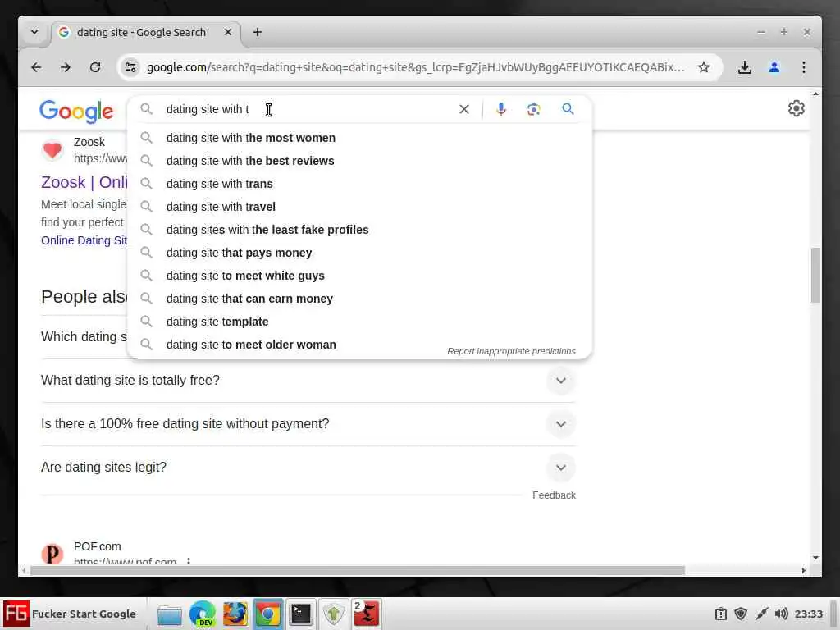This screenshot has width=840, height=630.
Task: Click the horizontal page scrollbar thumb
Action: click(358, 571)
